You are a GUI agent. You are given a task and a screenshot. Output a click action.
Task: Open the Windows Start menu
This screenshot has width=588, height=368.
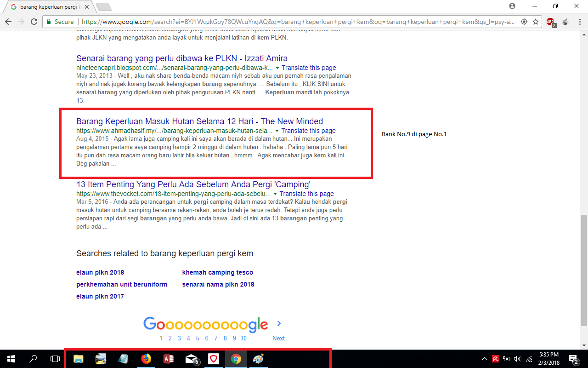tap(11, 359)
